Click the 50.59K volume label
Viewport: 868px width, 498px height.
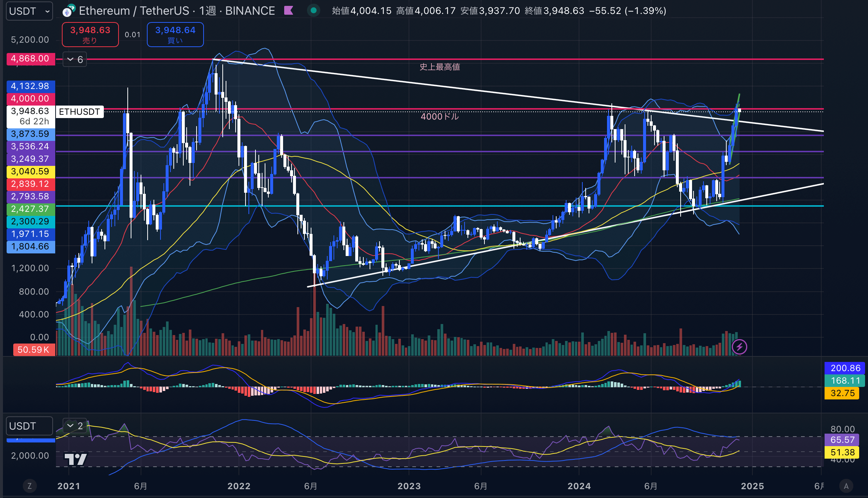[34, 349]
